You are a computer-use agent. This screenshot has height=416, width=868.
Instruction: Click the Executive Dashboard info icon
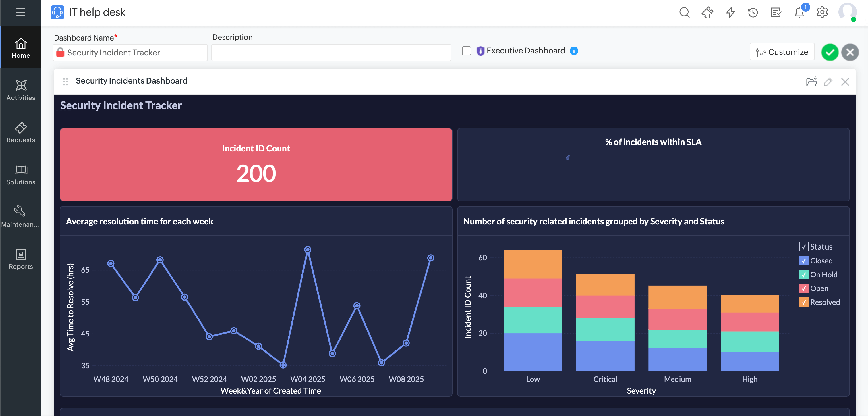point(574,51)
